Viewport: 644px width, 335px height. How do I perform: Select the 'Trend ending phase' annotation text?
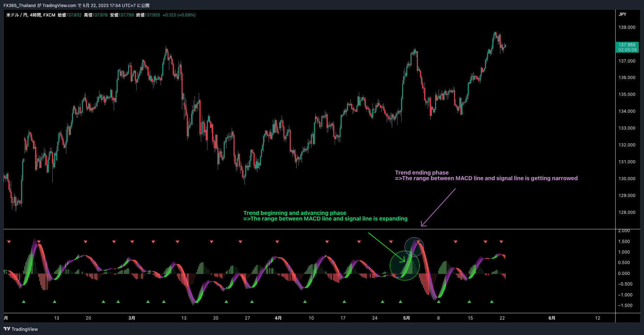(422, 173)
